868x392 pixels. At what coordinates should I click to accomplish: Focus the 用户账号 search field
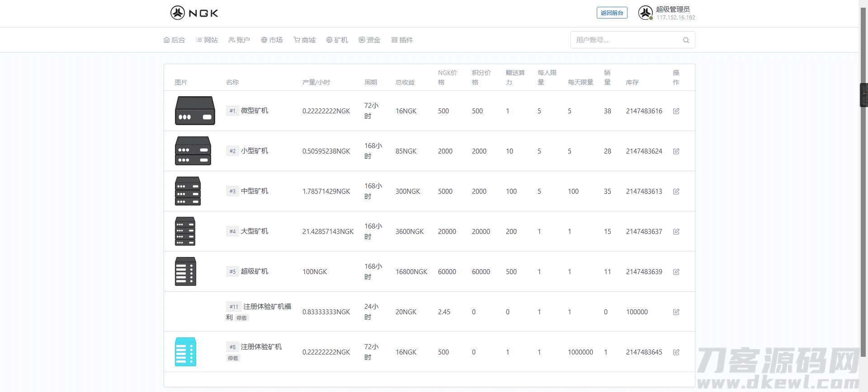click(626, 40)
